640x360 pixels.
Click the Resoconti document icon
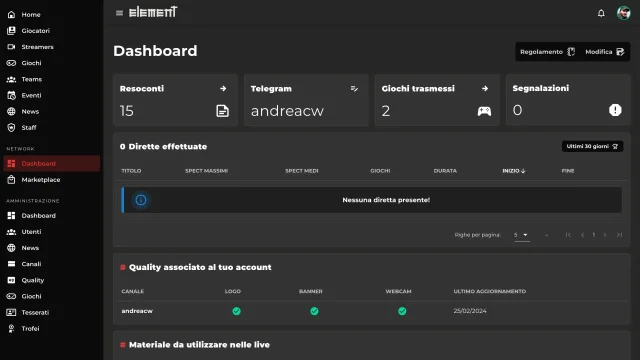(x=222, y=111)
